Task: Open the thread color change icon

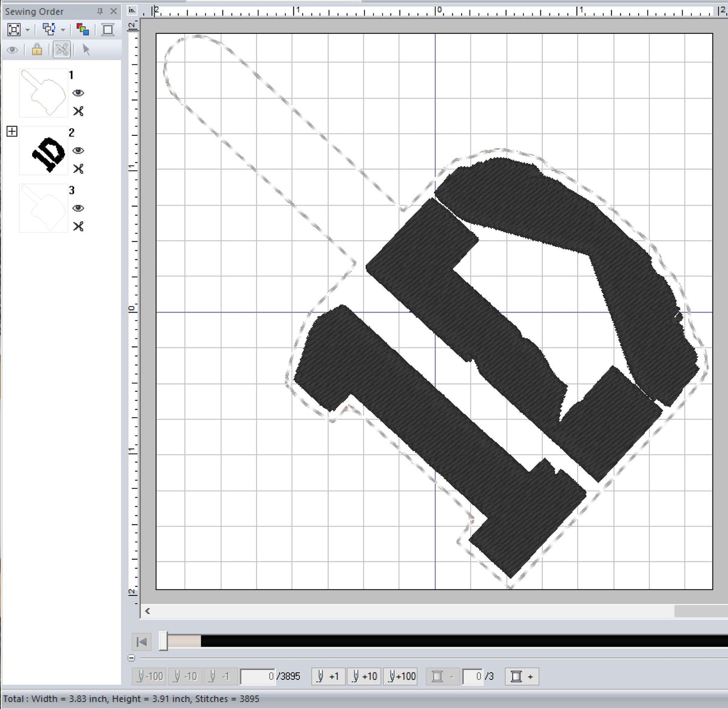Action: [x=83, y=30]
